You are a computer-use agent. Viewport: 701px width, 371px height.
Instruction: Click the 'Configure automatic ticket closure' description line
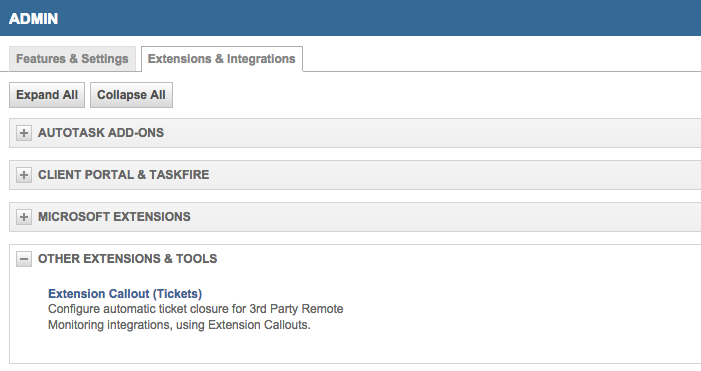tap(196, 309)
